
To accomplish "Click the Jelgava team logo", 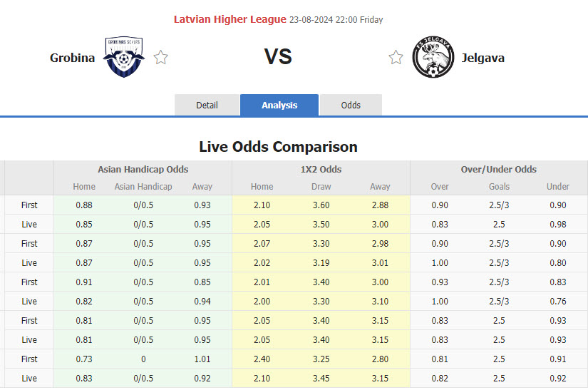I will point(433,57).
